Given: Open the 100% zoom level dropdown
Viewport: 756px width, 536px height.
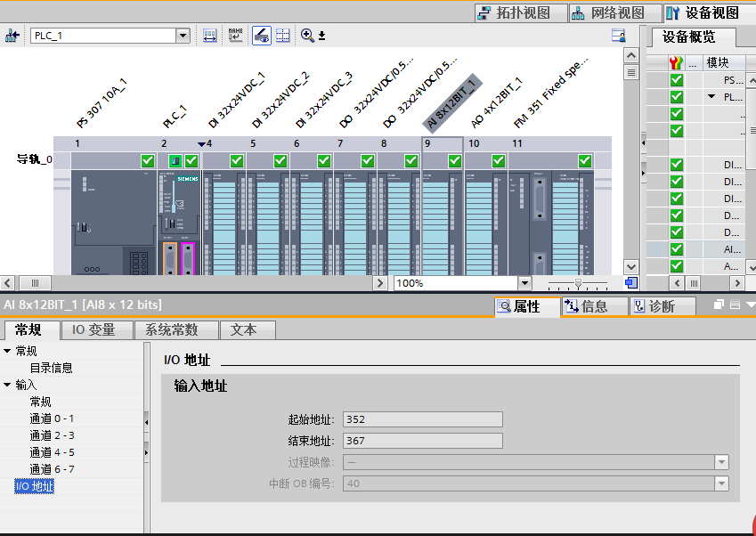Looking at the screenshot, I should pos(525,283).
